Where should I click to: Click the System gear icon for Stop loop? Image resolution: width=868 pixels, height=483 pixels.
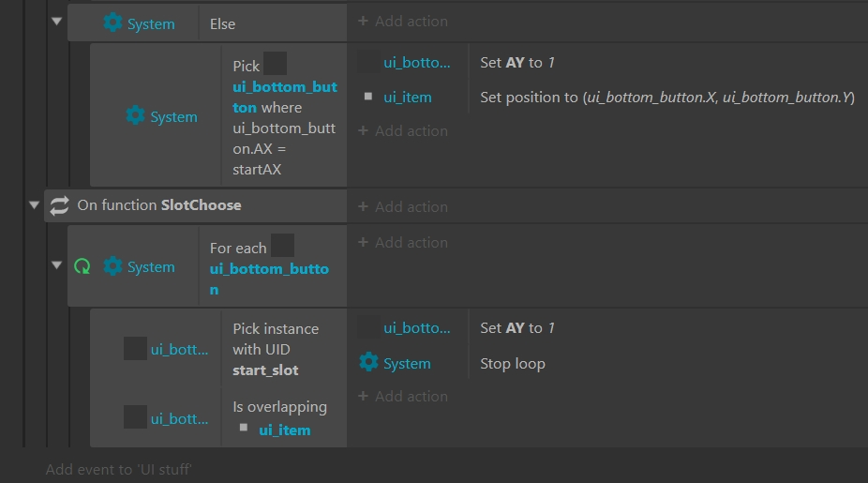(368, 363)
